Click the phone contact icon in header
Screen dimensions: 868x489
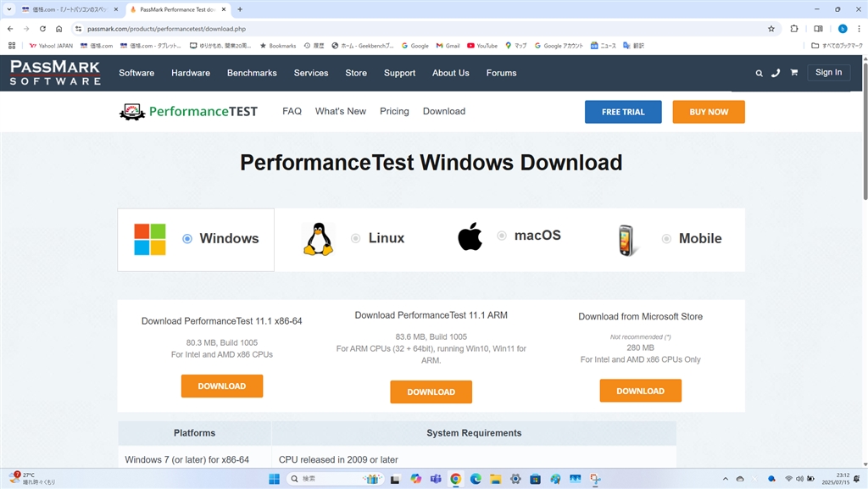tap(776, 73)
